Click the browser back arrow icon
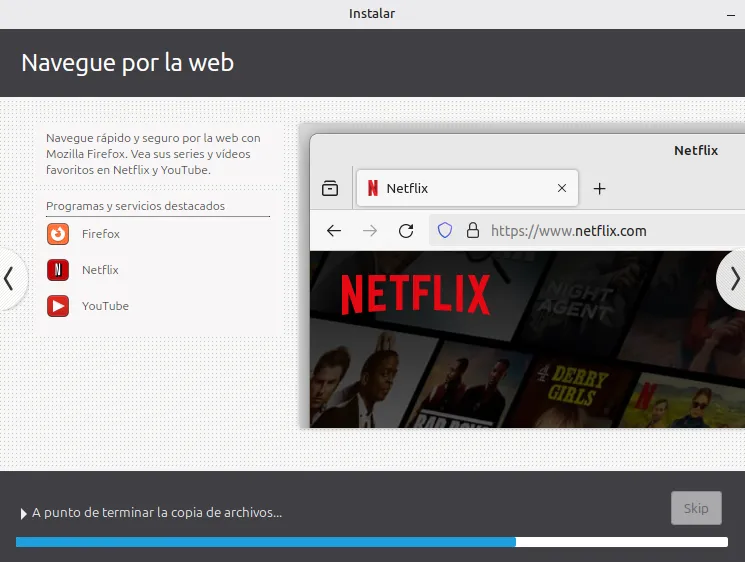Image resolution: width=745 pixels, height=562 pixels. pyautogui.click(x=334, y=231)
